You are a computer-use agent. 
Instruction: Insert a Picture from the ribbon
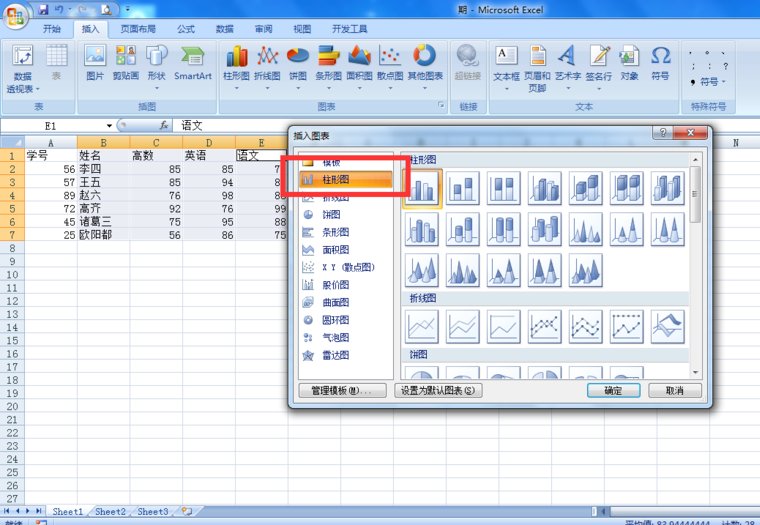point(95,62)
